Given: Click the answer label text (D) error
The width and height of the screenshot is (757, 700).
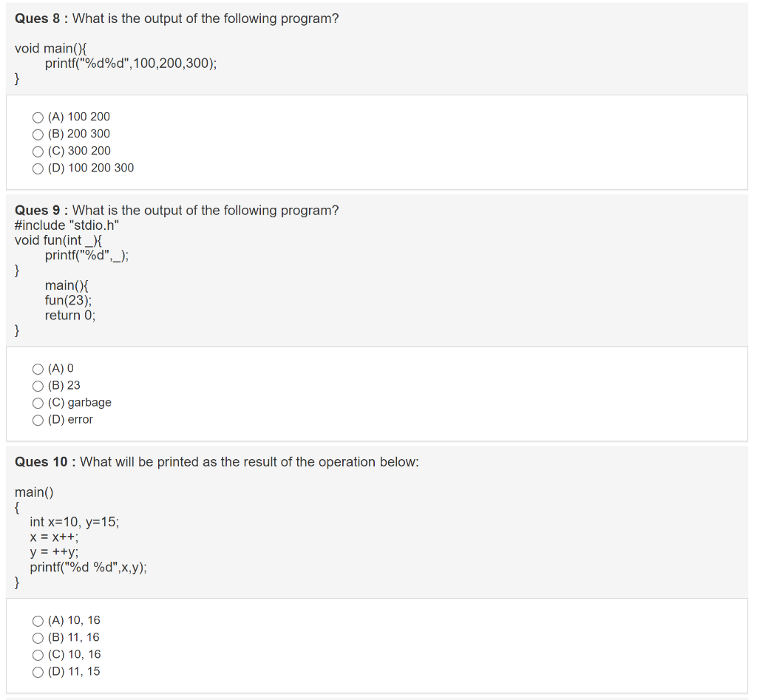Looking at the screenshot, I should tap(70, 419).
